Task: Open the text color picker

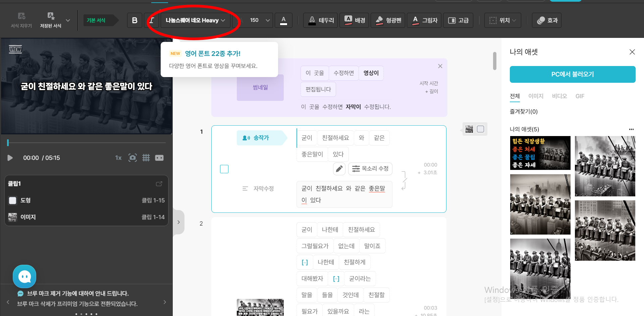Action: point(283,20)
